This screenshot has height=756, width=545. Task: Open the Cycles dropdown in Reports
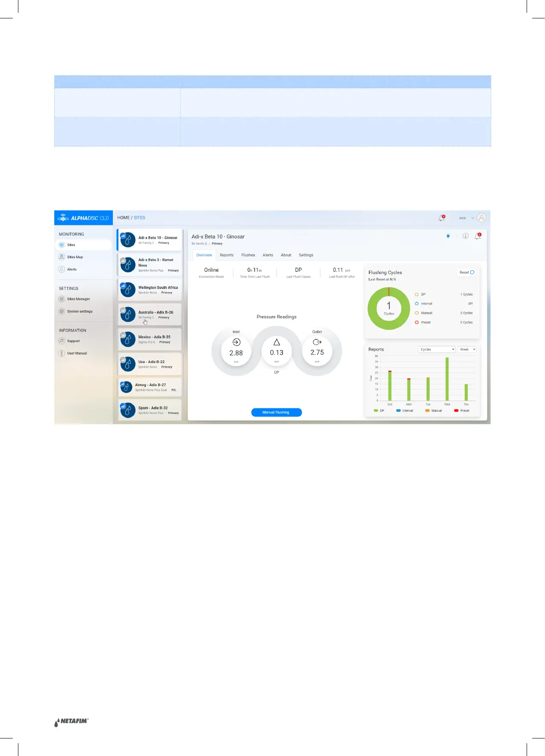[x=437, y=349]
